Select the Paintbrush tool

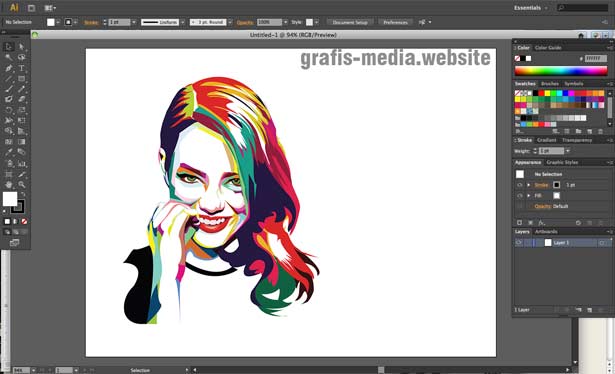9,89
